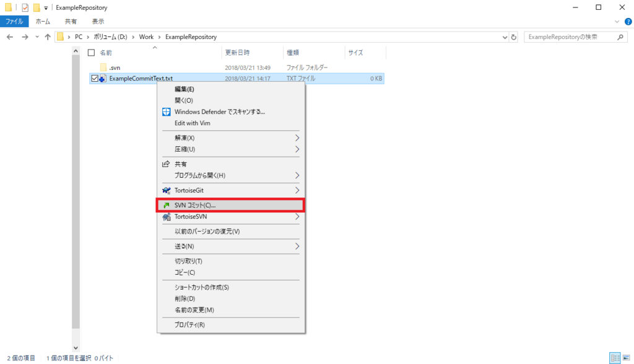This screenshot has width=634, height=364.
Task: Expand プログラムから開く(H) submenu
Action: (230, 175)
